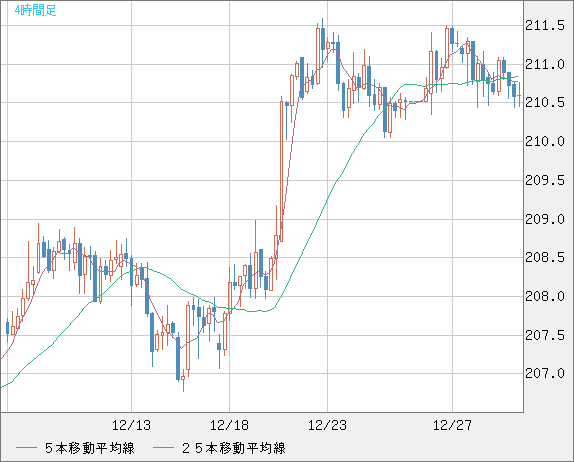Viewport: 574px width, 462px height.
Task: Select the 211.0 price axis label
Action: tap(545, 64)
